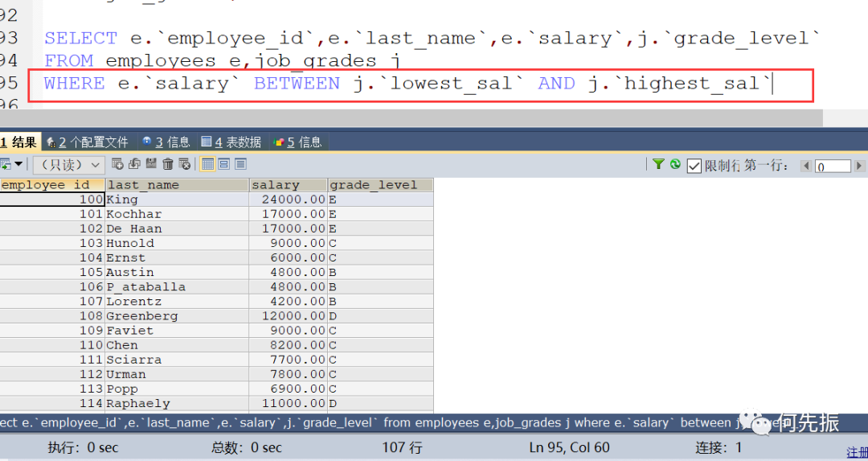Switch to the 1 结果 tab
868x461 pixels.
point(18,142)
